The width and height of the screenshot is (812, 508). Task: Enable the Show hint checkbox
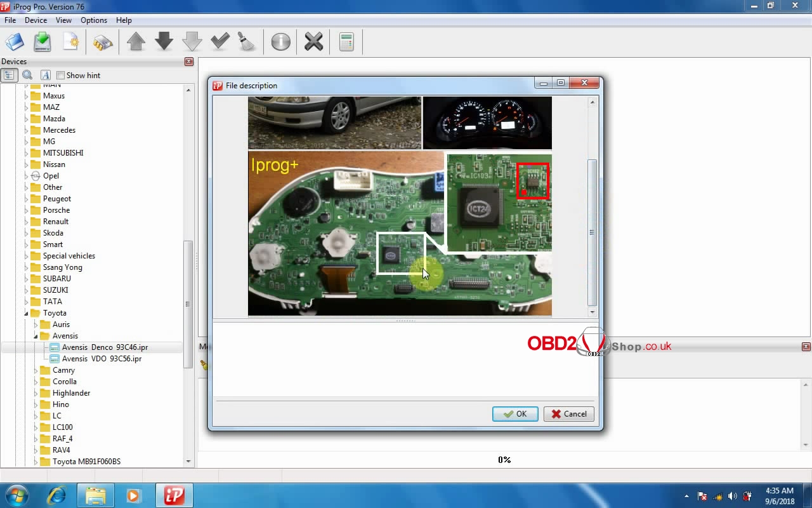61,76
